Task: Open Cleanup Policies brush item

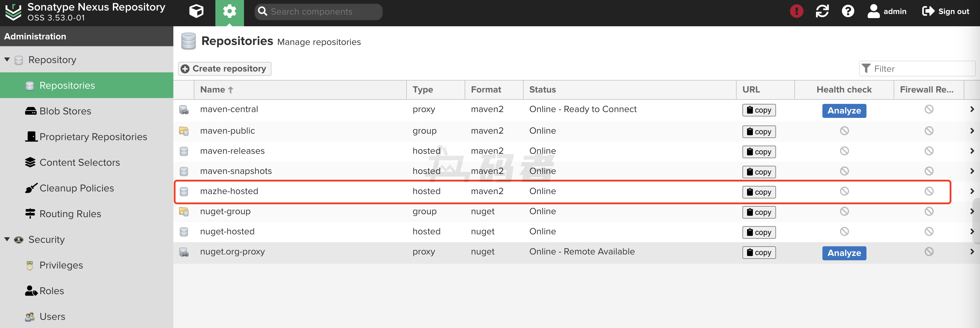Action: (76, 188)
